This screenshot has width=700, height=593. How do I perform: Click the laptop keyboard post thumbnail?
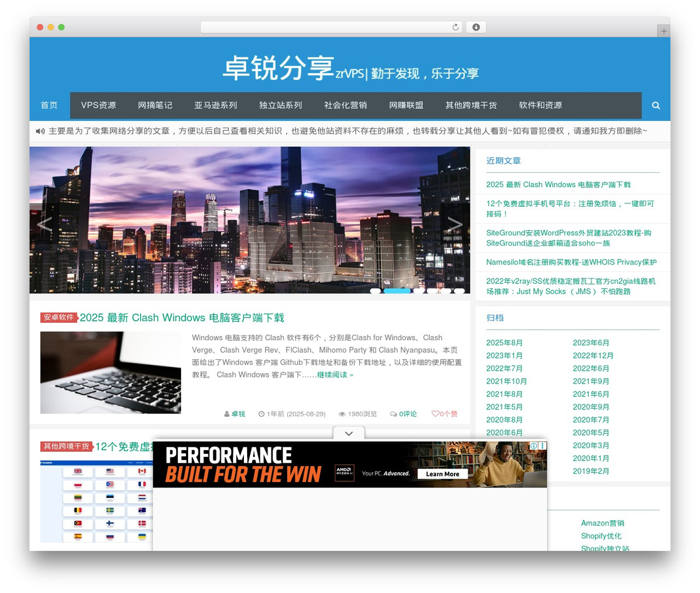pyautogui.click(x=110, y=373)
